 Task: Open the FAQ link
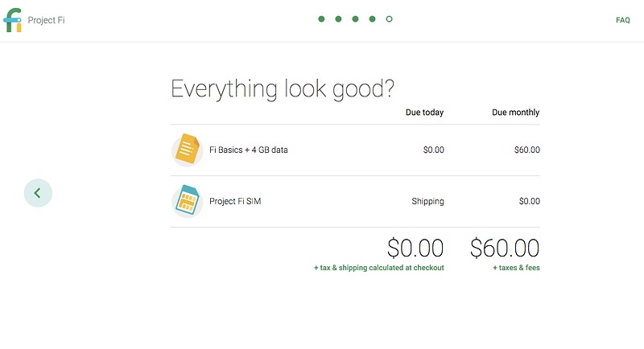point(622,20)
